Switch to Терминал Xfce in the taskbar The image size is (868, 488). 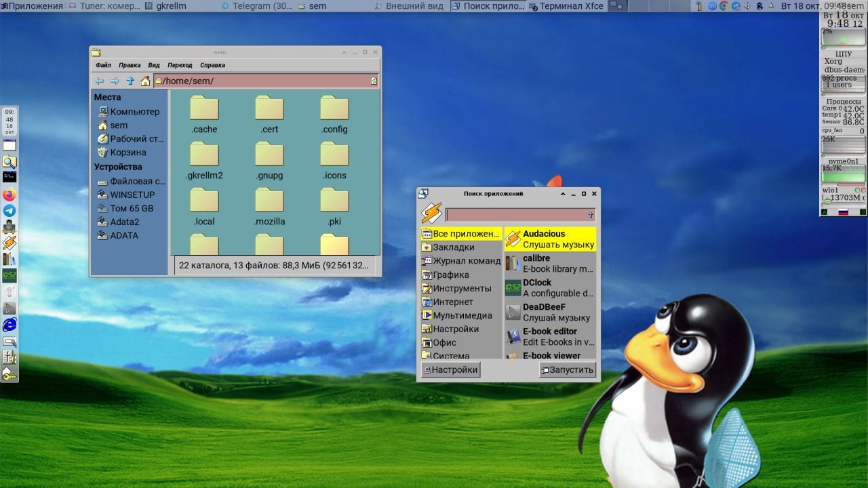568,6
